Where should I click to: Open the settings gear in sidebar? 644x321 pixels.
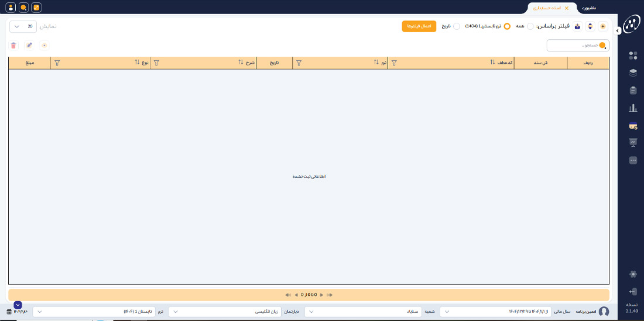click(x=632, y=274)
